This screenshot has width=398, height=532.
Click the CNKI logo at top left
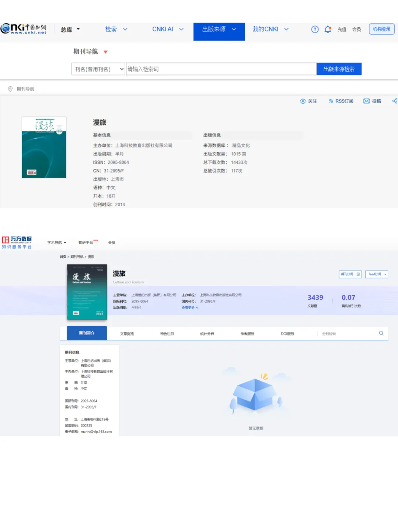(x=23, y=29)
